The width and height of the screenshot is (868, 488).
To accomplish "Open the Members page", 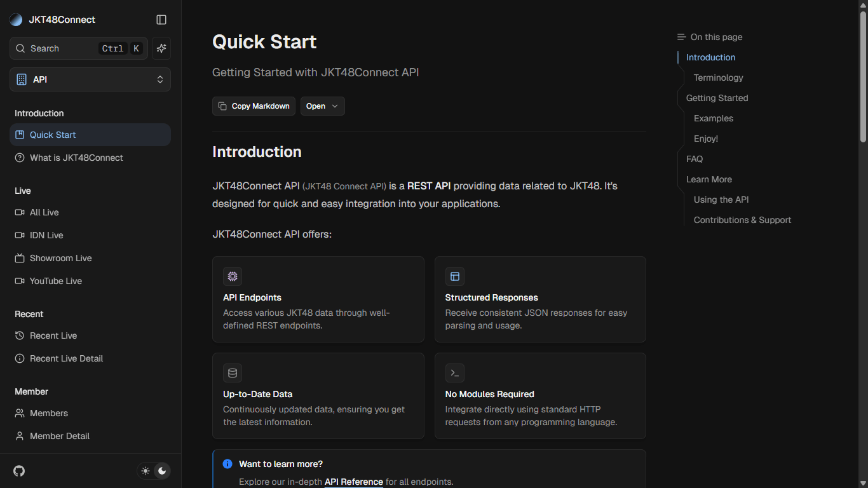I will [x=90, y=413].
